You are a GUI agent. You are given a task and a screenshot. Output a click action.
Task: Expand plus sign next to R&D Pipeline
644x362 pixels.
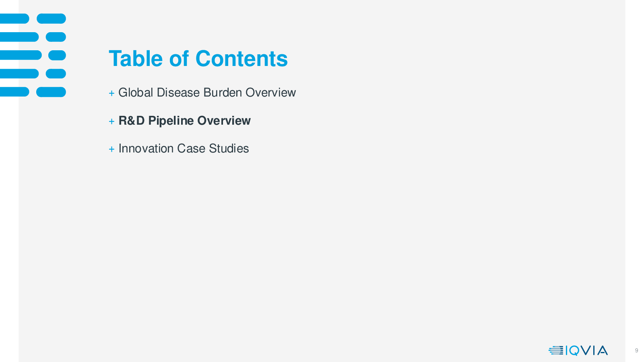click(111, 121)
